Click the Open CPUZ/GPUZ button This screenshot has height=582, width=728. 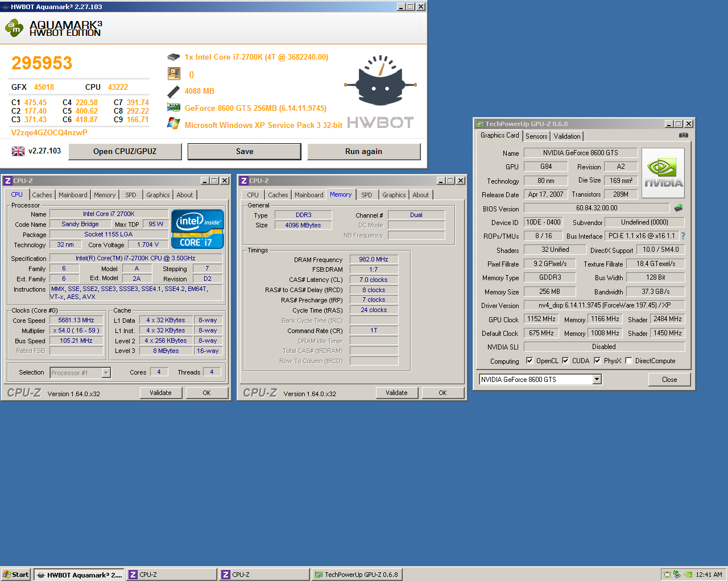point(125,151)
